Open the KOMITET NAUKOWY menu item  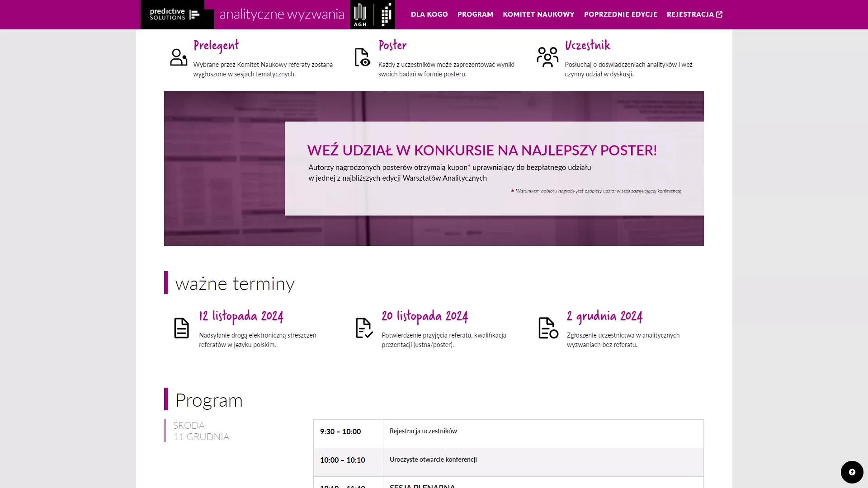pyautogui.click(x=538, y=14)
